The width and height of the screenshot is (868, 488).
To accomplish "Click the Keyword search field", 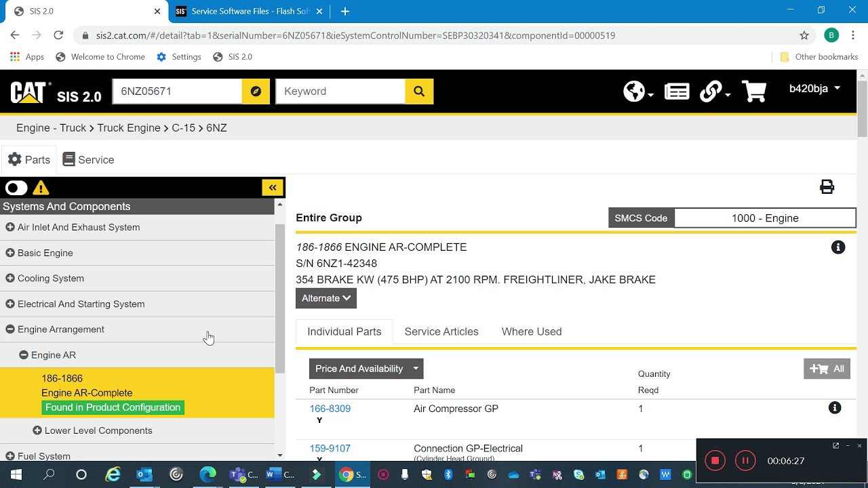I will pyautogui.click(x=340, y=91).
